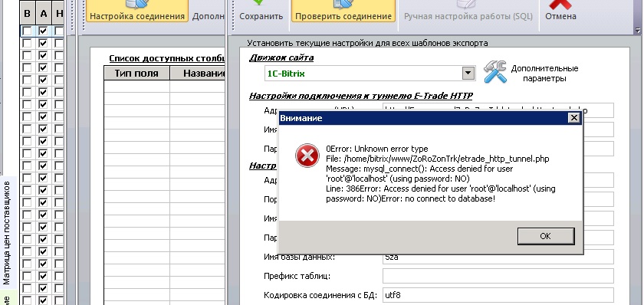Viewport: 644px width, 305px height.
Task: Click Ручная настройка работы (SQL) button
Action: coord(468,11)
